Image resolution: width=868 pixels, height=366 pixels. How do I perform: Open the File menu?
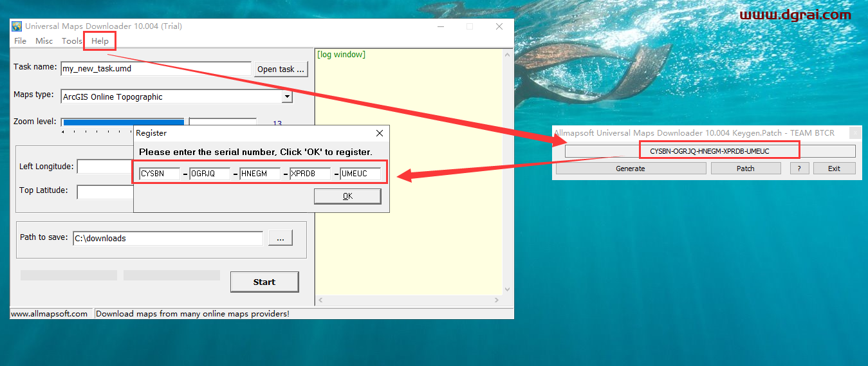tap(20, 41)
